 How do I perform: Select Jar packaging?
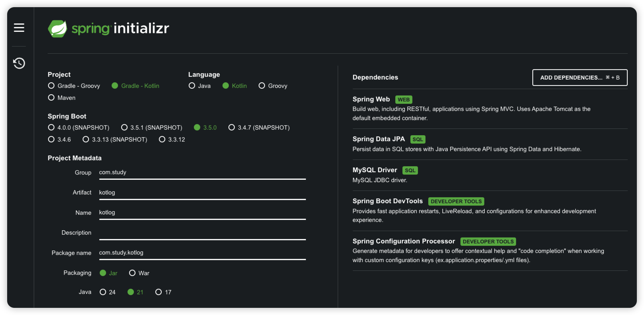point(108,273)
